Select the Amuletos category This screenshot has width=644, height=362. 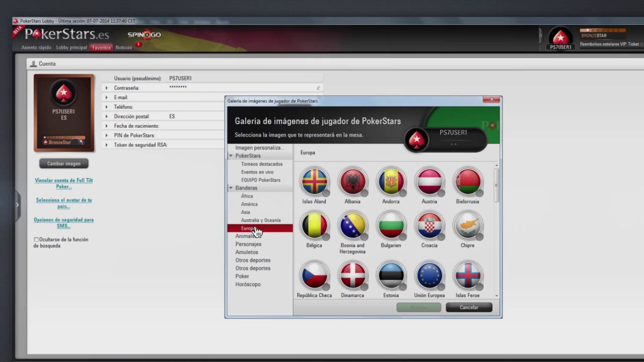tap(247, 252)
